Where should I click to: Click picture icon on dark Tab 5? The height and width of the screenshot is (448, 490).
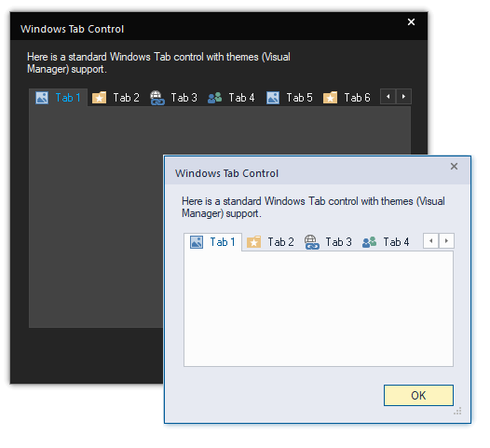point(273,98)
